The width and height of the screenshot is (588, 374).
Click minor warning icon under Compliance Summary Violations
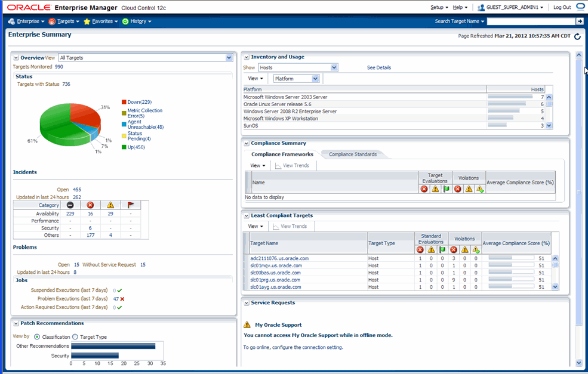tap(480, 189)
